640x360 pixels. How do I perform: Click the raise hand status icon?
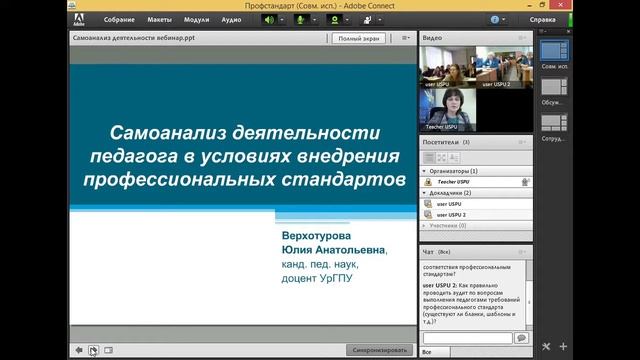(x=367, y=20)
